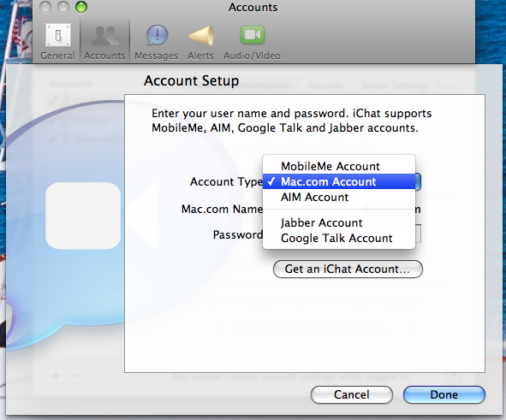Viewport: 506px width, 420px height.
Task: Click the green zoom window button
Action: click(x=81, y=7)
